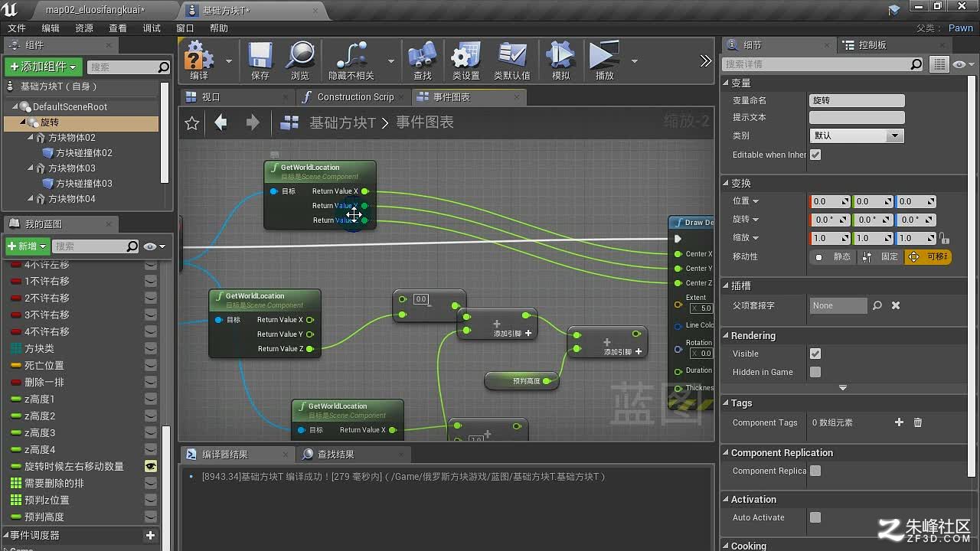Image resolution: width=980 pixels, height=551 pixels.
Task: Open the Scale (缩放) type dropdown
Action: pyautogui.click(x=746, y=238)
